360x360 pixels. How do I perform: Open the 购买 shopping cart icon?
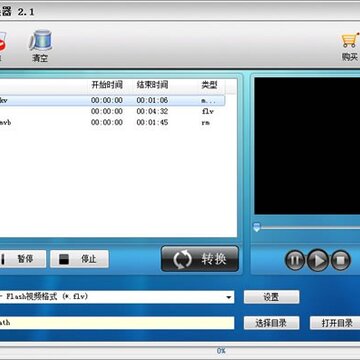(350, 40)
